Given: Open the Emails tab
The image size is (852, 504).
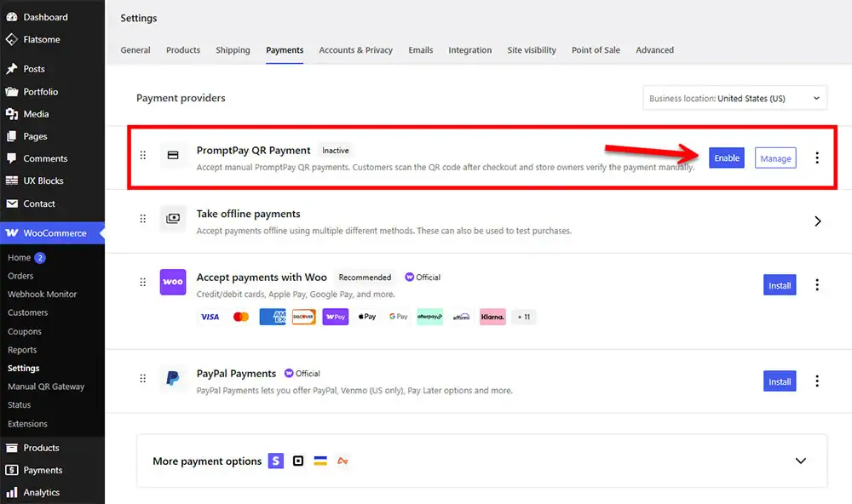Looking at the screenshot, I should [x=421, y=50].
